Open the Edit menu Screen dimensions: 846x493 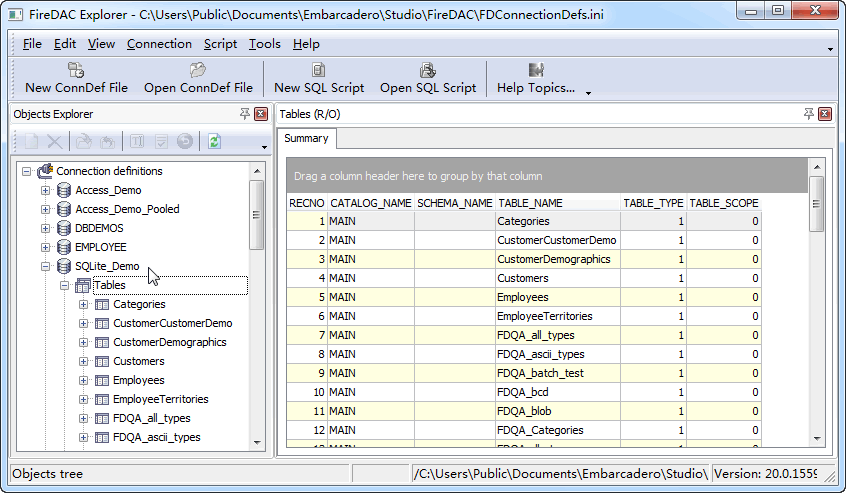[x=65, y=44]
